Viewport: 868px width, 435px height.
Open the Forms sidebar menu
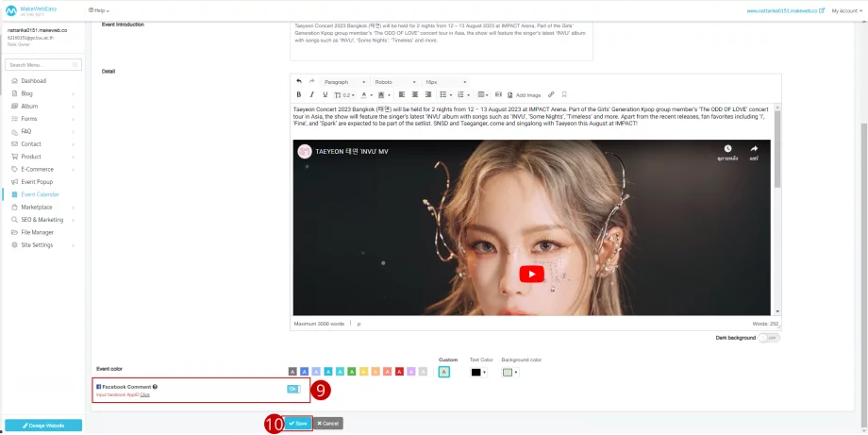coord(43,119)
